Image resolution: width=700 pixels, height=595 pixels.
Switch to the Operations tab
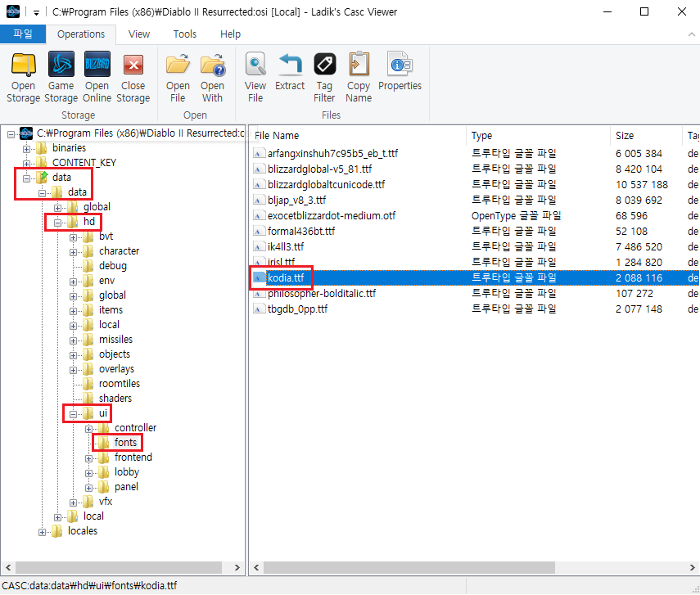[81, 34]
